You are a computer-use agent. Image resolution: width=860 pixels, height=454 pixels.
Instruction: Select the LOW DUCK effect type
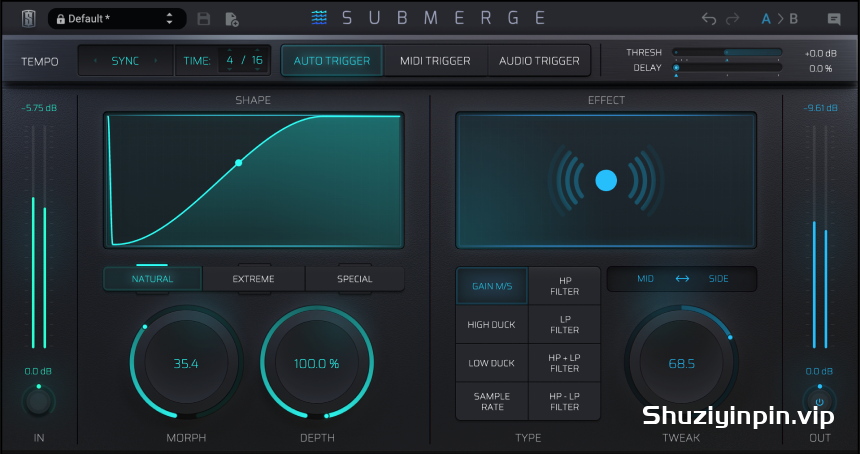[492, 362]
